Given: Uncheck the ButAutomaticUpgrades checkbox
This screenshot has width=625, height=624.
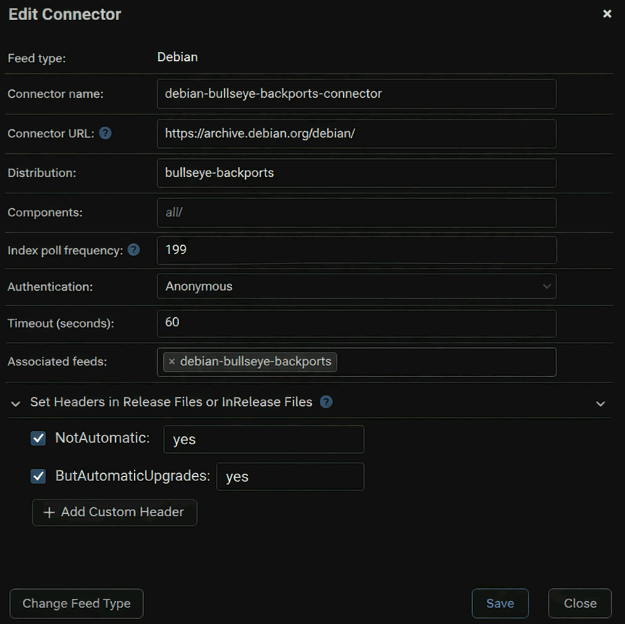Looking at the screenshot, I should click(x=39, y=476).
